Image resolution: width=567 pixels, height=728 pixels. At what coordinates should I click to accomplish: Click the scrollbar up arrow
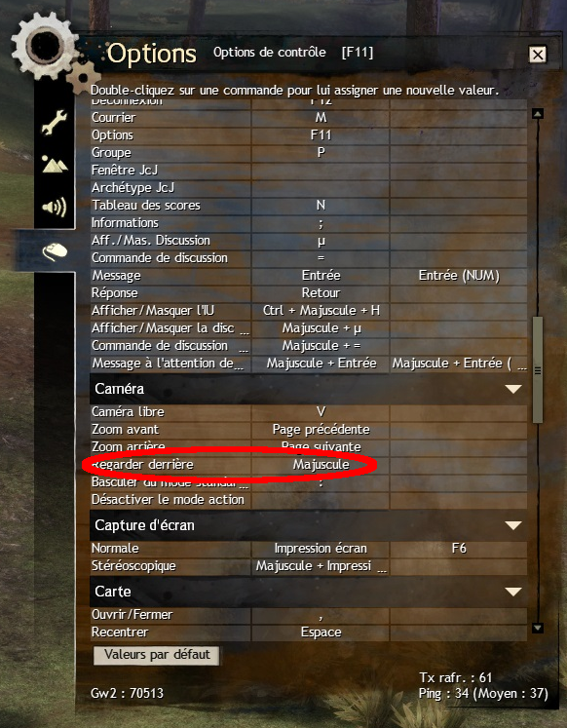click(x=538, y=114)
